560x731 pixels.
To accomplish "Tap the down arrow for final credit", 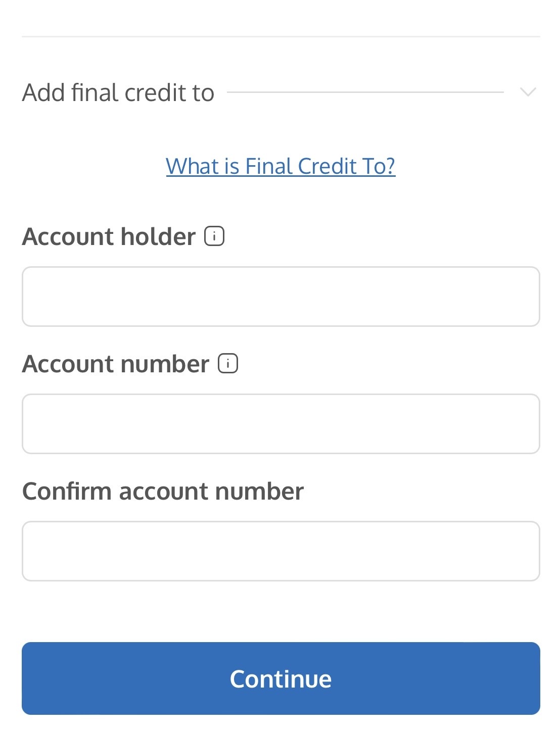I will [528, 92].
